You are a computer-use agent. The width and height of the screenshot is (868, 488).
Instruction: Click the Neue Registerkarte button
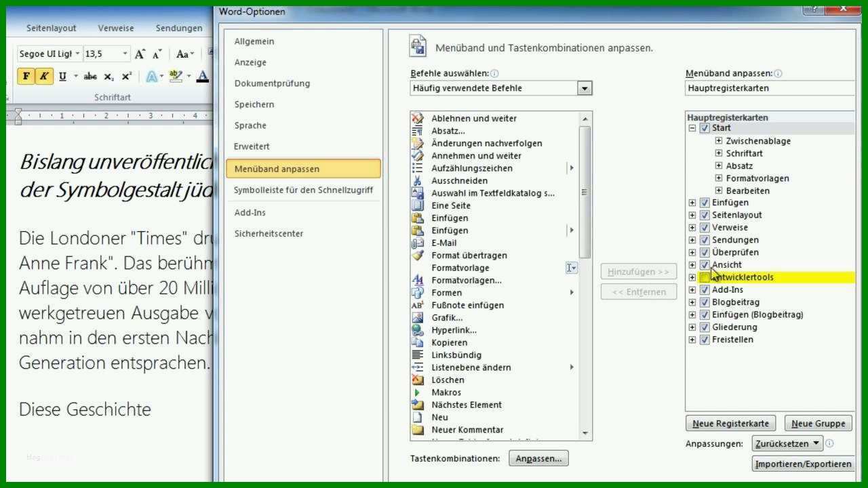point(730,424)
